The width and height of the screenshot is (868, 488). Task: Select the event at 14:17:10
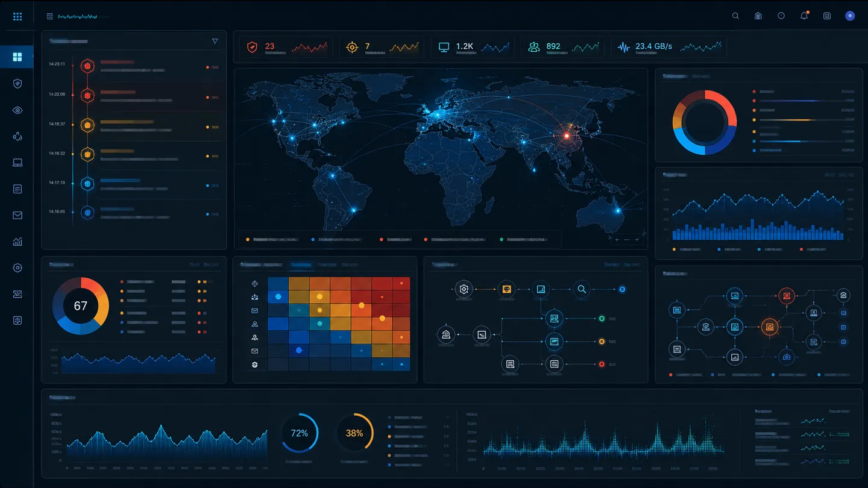(x=134, y=184)
